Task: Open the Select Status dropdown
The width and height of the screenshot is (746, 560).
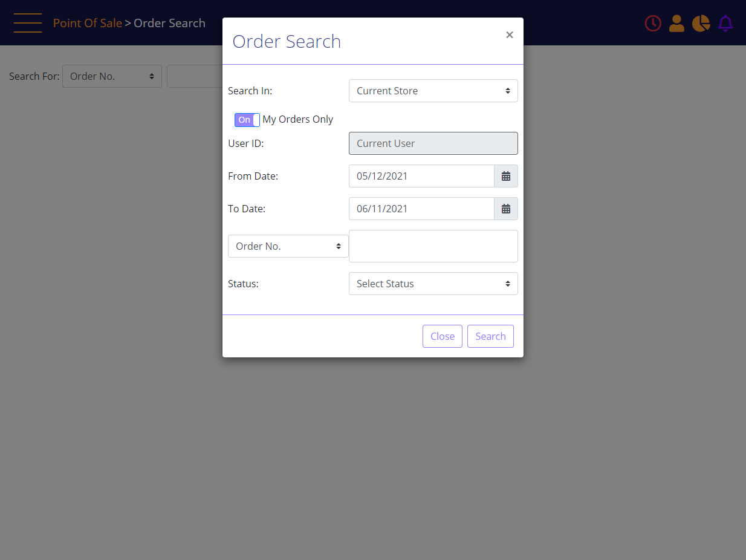Action: point(433,284)
